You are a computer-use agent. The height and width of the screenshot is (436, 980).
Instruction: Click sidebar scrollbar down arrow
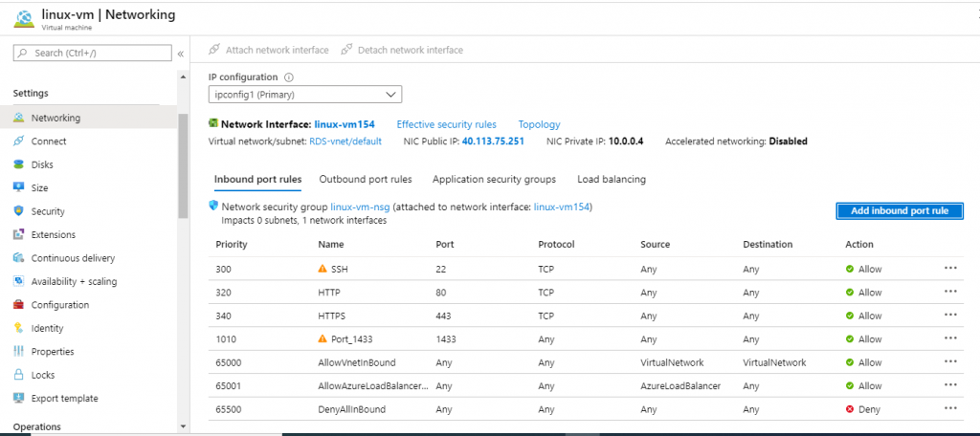pyautogui.click(x=183, y=425)
